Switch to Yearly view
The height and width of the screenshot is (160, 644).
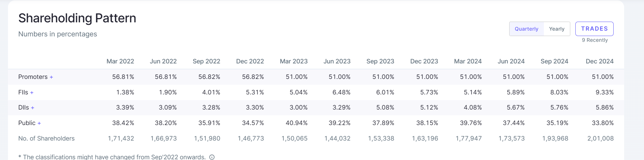coord(557,29)
